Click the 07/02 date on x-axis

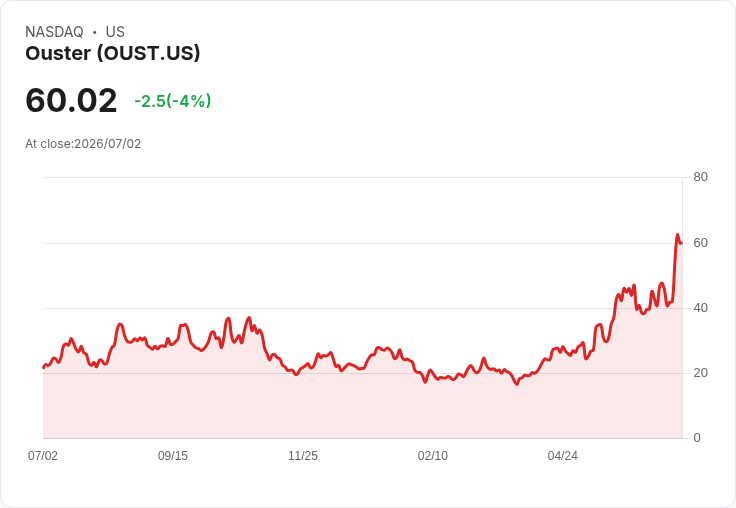[43, 456]
